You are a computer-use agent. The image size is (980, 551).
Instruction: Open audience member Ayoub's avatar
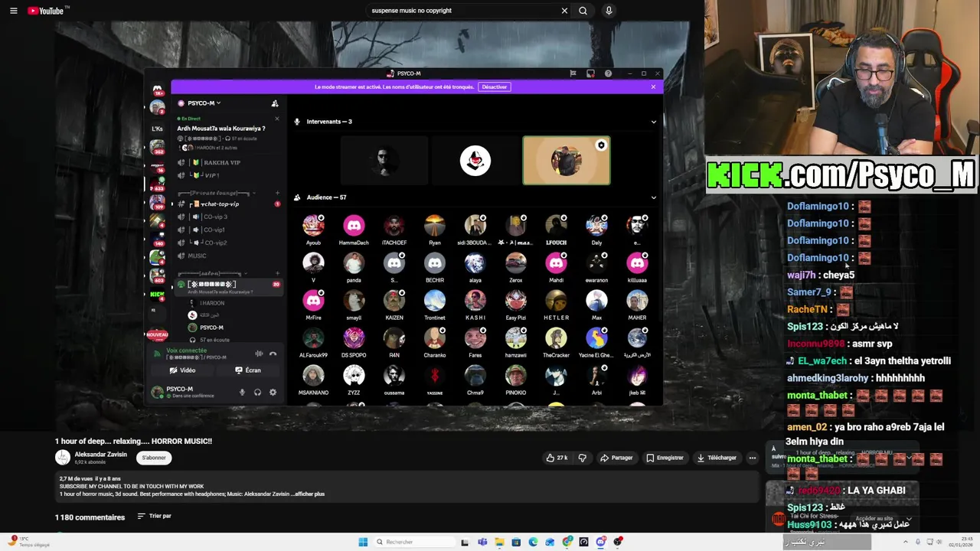[x=313, y=225]
